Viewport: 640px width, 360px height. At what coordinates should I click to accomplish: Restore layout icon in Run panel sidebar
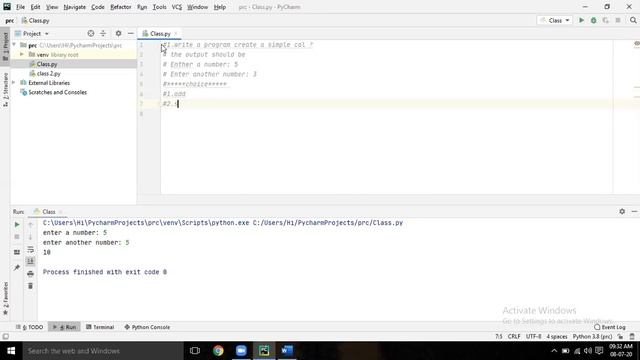[x=17, y=252]
